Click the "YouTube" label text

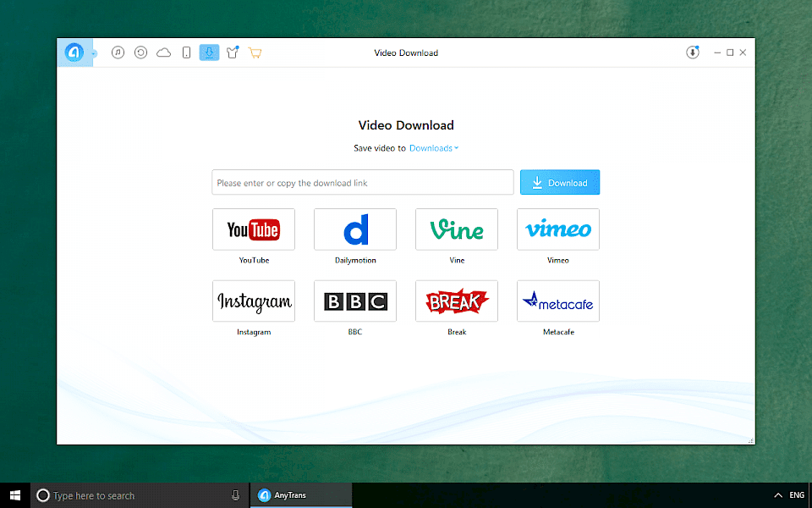tap(254, 260)
